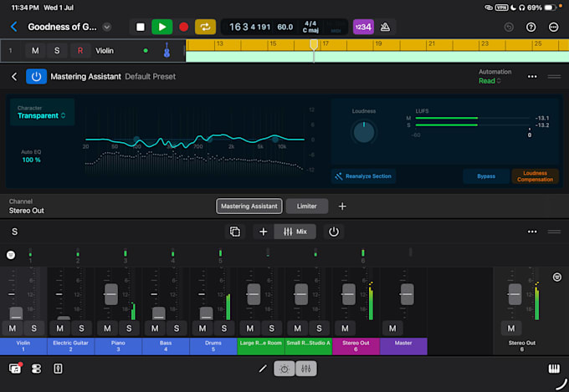Grab the Piano channel fader
Screen dimensions: 569x392
click(111, 294)
